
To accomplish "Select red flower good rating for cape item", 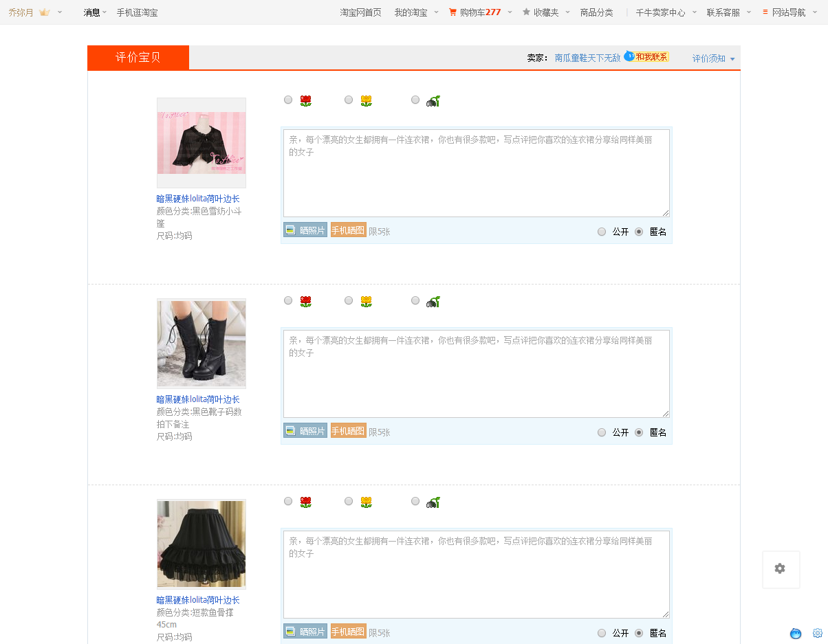I will [288, 100].
